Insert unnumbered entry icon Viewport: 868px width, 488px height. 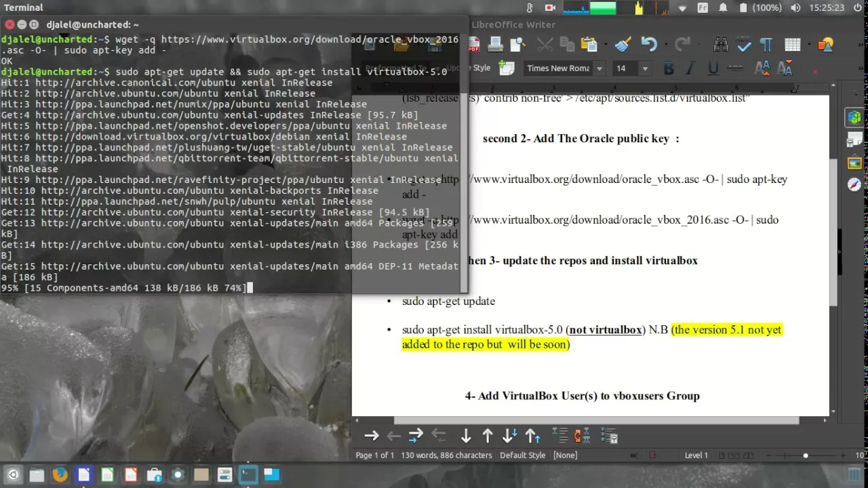559,436
